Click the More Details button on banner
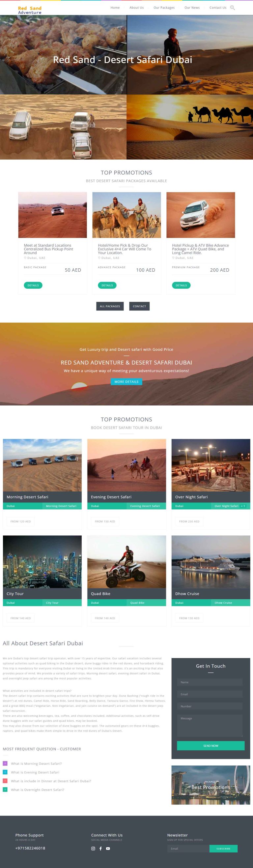The image size is (253, 868). pos(126,381)
